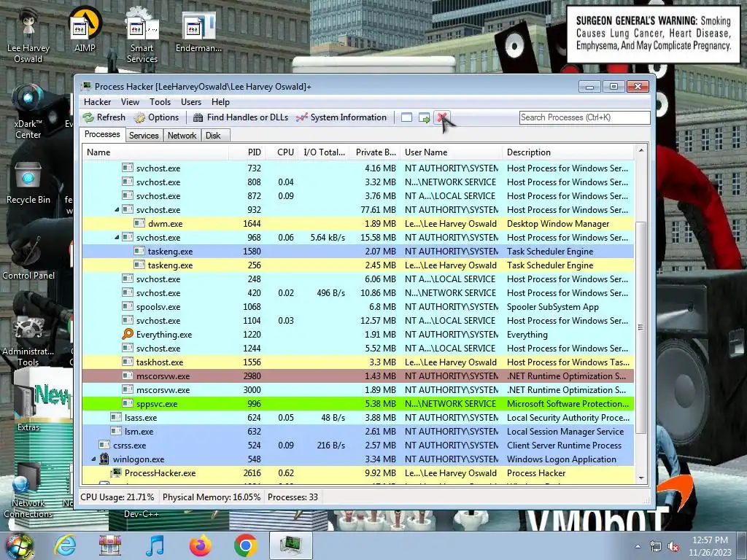Click CPU Usage in status bar
The image size is (747, 560).
point(117,497)
